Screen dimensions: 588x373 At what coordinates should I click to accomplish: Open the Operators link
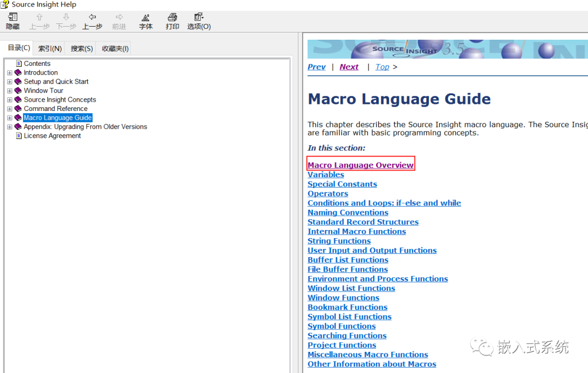tap(328, 194)
